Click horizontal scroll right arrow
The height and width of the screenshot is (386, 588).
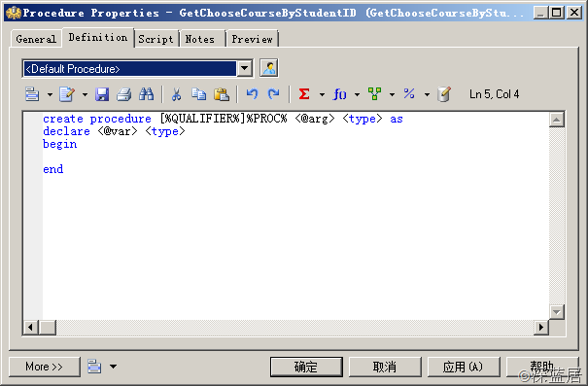click(541, 328)
